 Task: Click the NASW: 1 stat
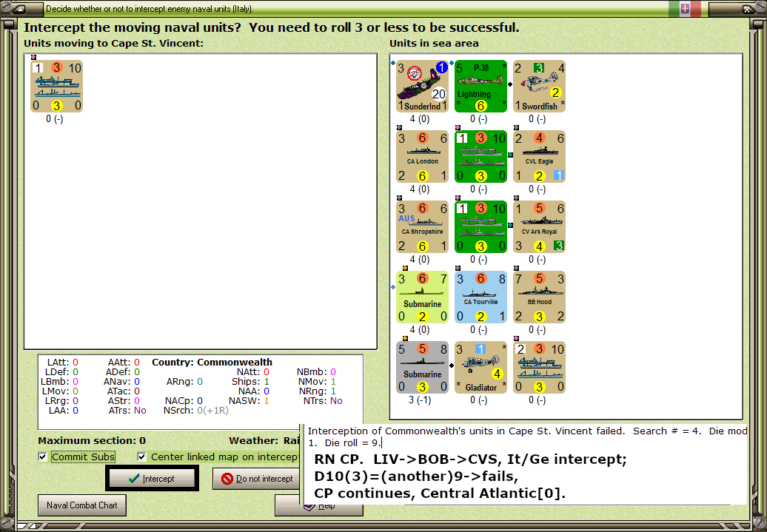(x=249, y=401)
